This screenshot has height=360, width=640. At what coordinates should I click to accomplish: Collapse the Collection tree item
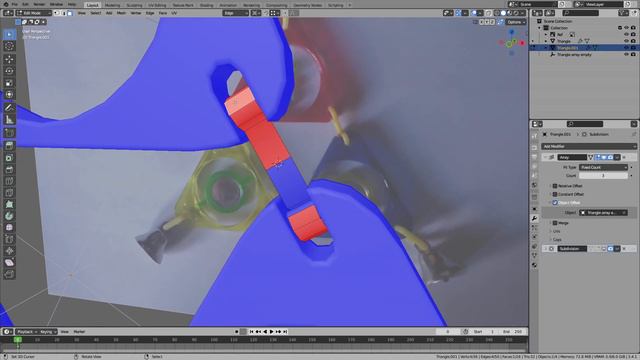[x=540, y=28]
